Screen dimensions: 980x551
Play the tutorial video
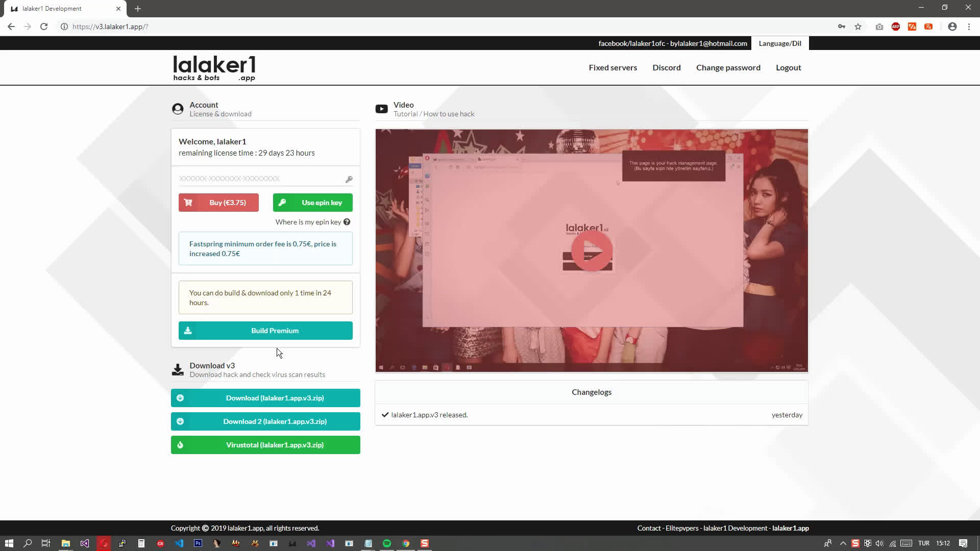tap(592, 251)
